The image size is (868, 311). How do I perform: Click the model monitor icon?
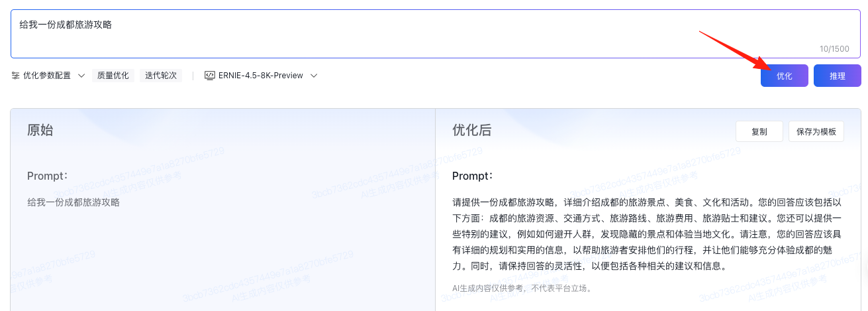tap(209, 76)
